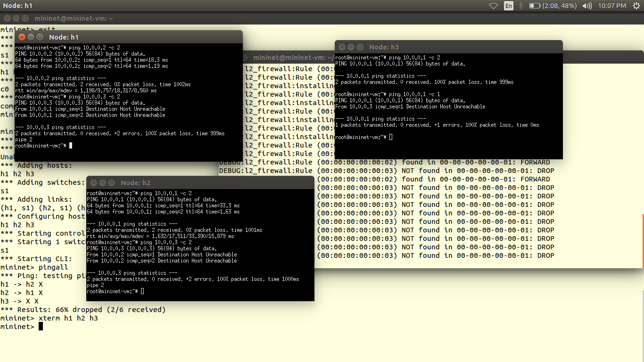Maximize the Node: h2 xterm window
Viewport: 644px width, 362px height.
[112, 182]
